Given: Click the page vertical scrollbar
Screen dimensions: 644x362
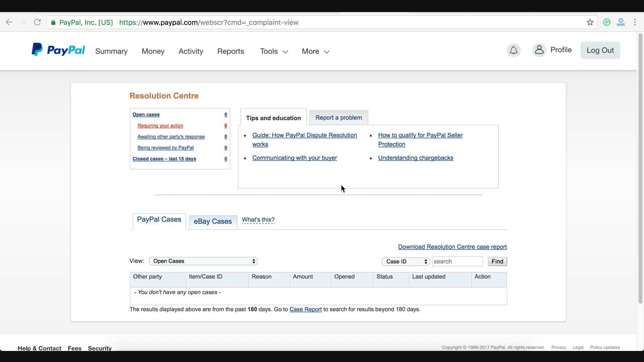Looking at the screenshot, I should pyautogui.click(x=640, y=168).
